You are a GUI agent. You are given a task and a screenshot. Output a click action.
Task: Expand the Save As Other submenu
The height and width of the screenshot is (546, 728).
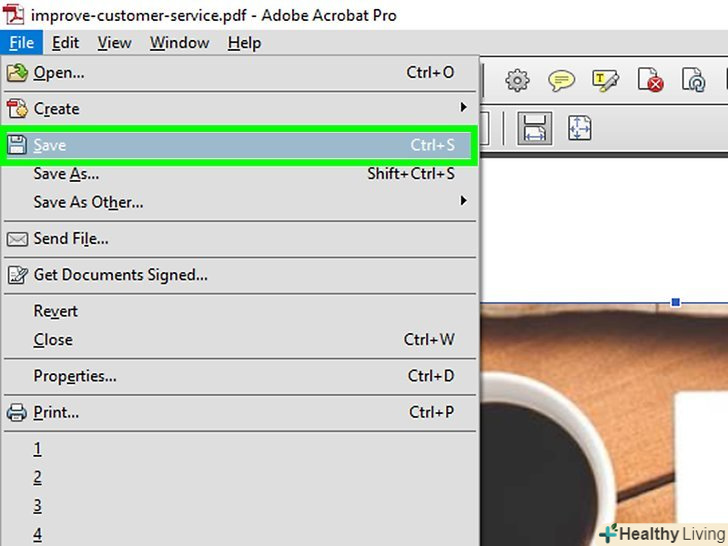[x=240, y=202]
